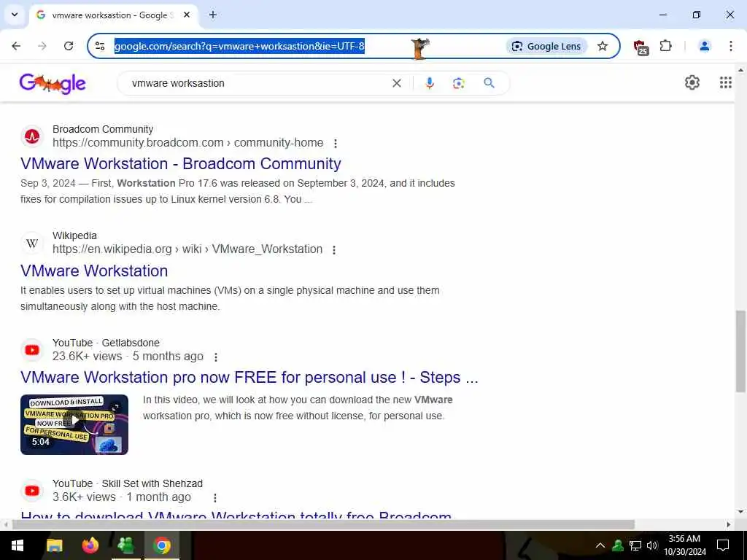The width and height of the screenshot is (747, 560).
Task: Open the Extensions puzzle piece menu
Action: point(666,46)
